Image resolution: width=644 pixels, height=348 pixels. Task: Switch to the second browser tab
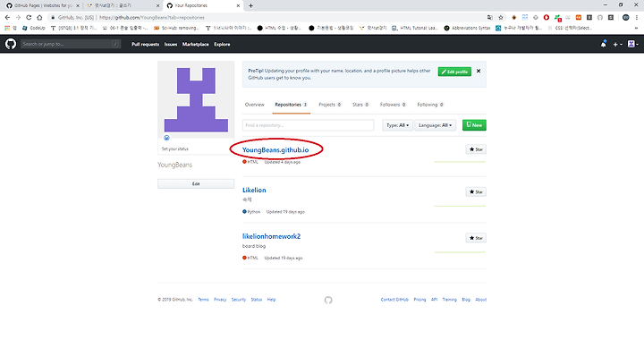[x=123, y=5]
